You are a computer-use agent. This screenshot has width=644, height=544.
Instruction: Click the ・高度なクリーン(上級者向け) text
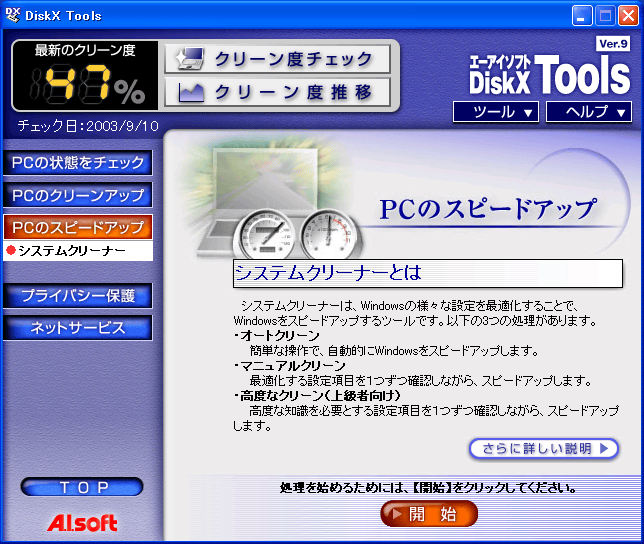(316, 396)
